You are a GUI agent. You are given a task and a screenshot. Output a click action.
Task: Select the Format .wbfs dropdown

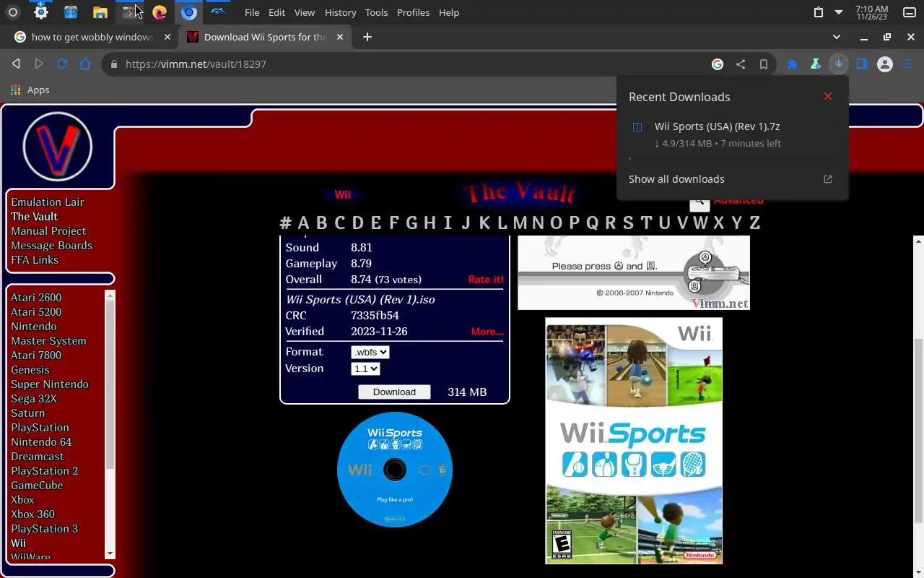[370, 352]
